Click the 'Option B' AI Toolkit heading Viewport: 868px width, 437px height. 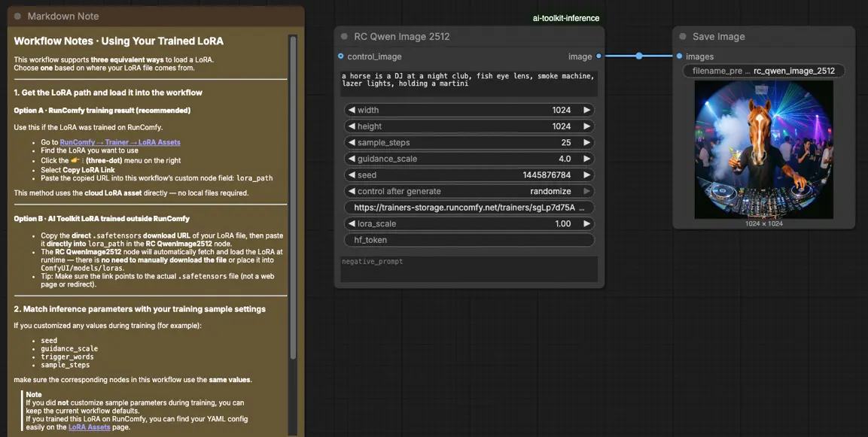[x=102, y=218]
